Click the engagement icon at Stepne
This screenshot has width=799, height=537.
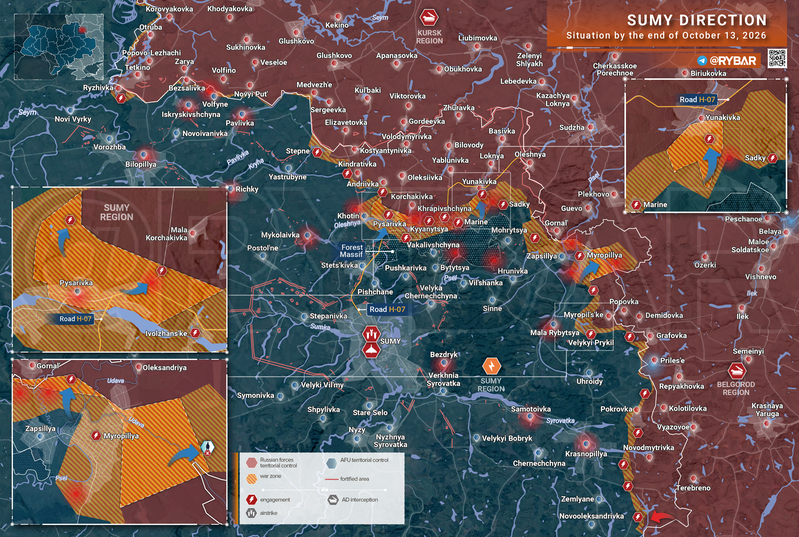[317, 151]
